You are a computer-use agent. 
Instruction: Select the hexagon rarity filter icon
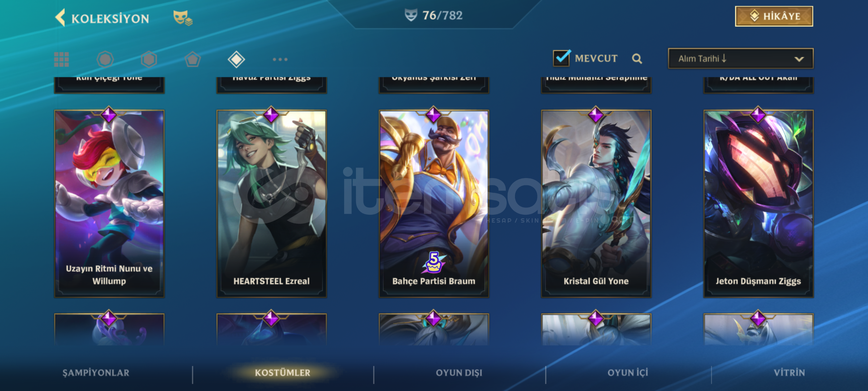click(149, 59)
